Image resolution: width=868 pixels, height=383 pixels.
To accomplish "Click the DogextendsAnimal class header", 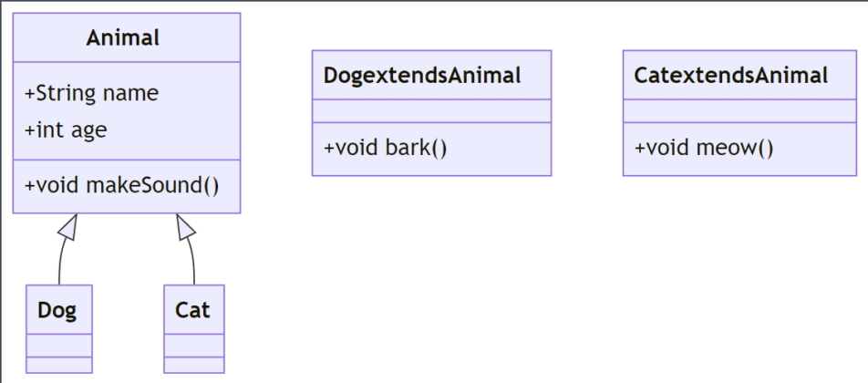I will (x=422, y=76).
